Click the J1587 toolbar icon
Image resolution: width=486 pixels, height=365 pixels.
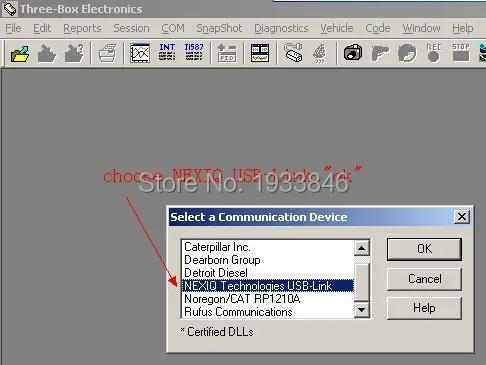click(x=194, y=52)
